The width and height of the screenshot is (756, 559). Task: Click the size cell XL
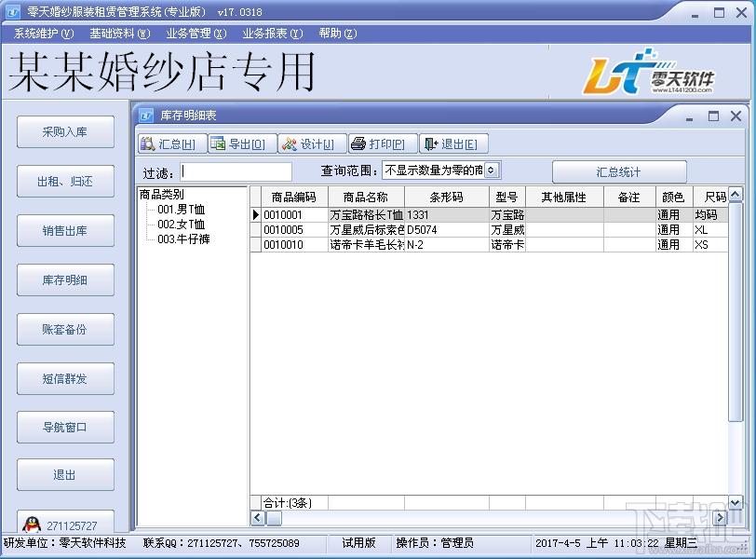tap(710, 229)
